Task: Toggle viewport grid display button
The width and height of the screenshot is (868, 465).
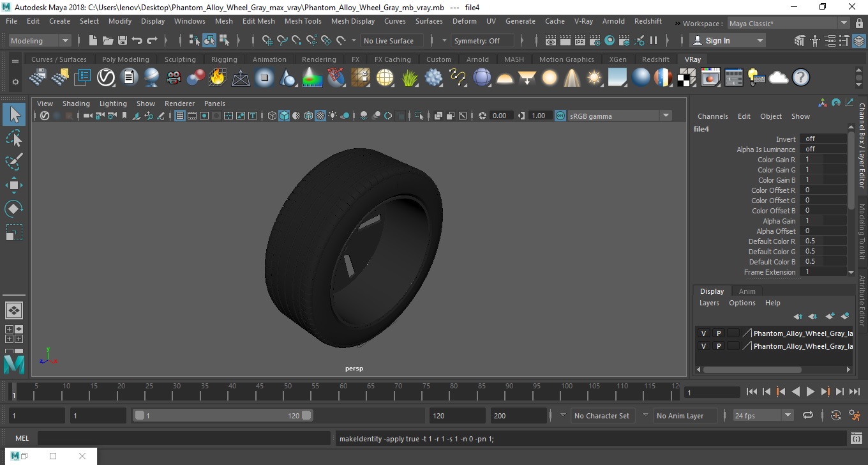Action: coord(180,116)
